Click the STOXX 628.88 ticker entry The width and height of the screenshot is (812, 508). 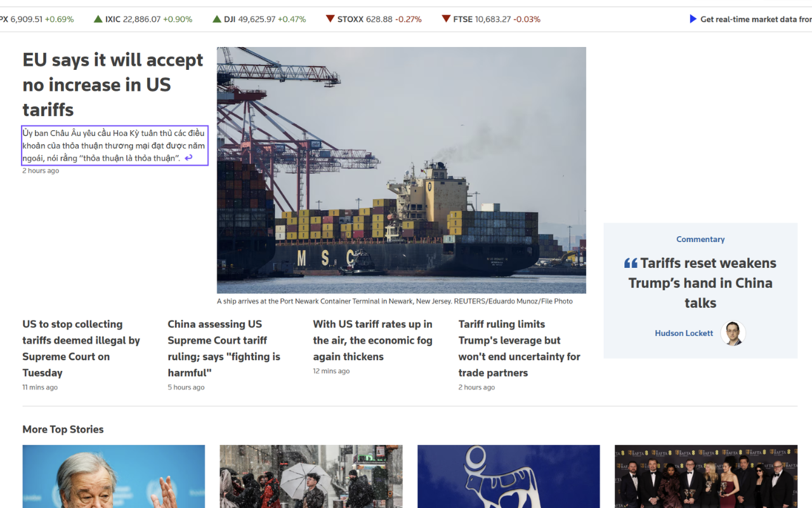pos(374,19)
